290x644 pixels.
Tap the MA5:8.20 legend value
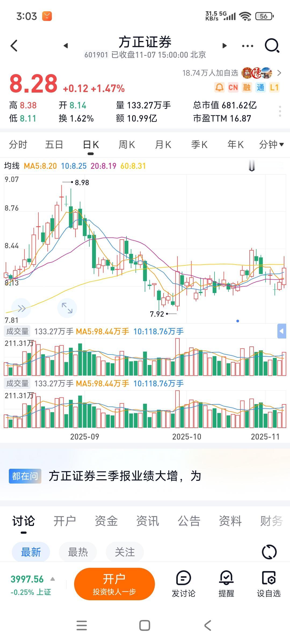40,166
